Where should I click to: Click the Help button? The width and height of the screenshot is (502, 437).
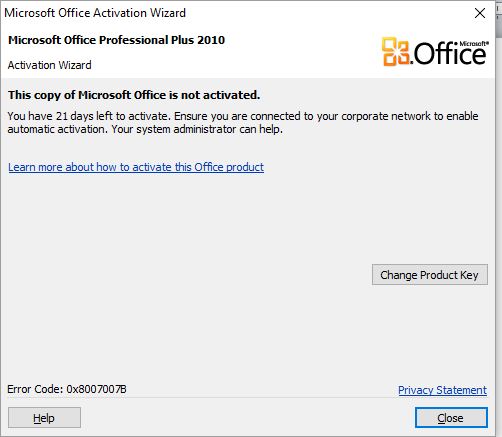click(x=44, y=418)
